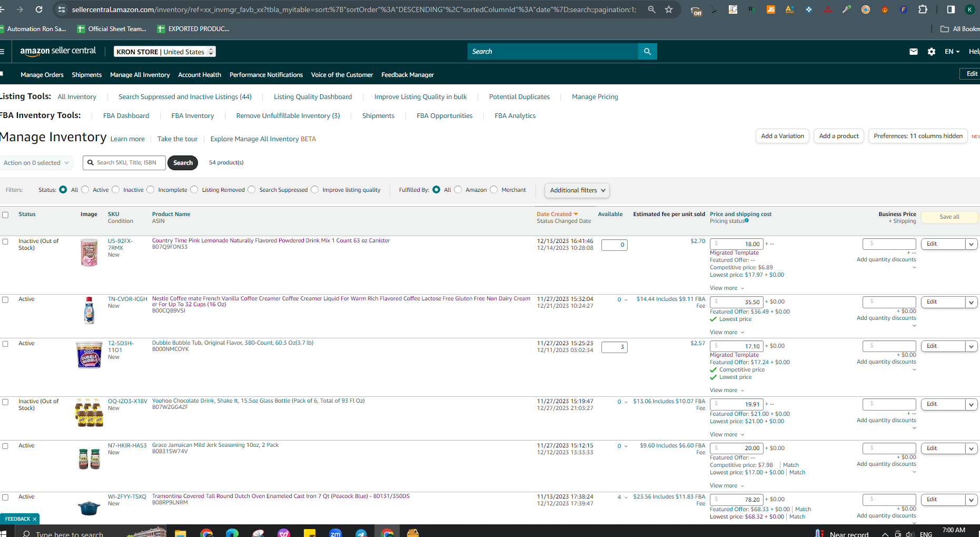980x537 pixels.
Task: Select the Active status filter
Action: 85,190
